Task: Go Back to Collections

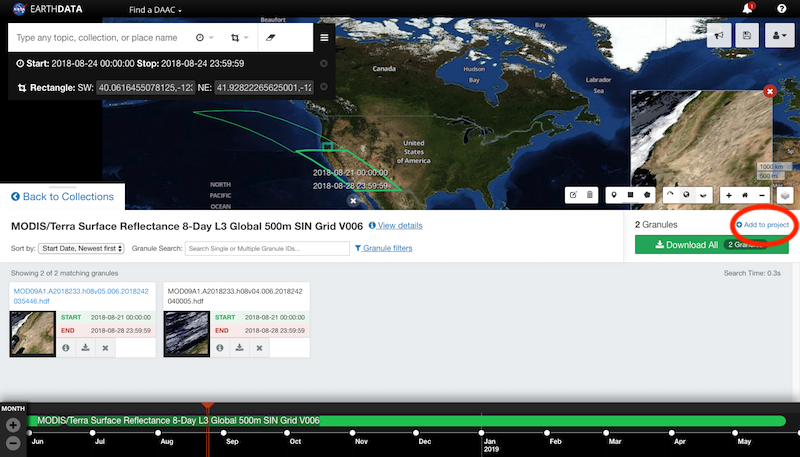Action: click(x=62, y=197)
